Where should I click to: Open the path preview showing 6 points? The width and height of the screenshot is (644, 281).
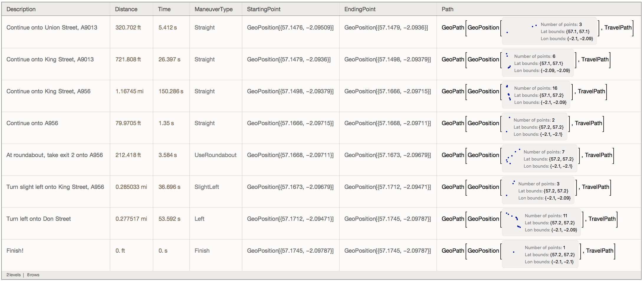tap(538, 63)
